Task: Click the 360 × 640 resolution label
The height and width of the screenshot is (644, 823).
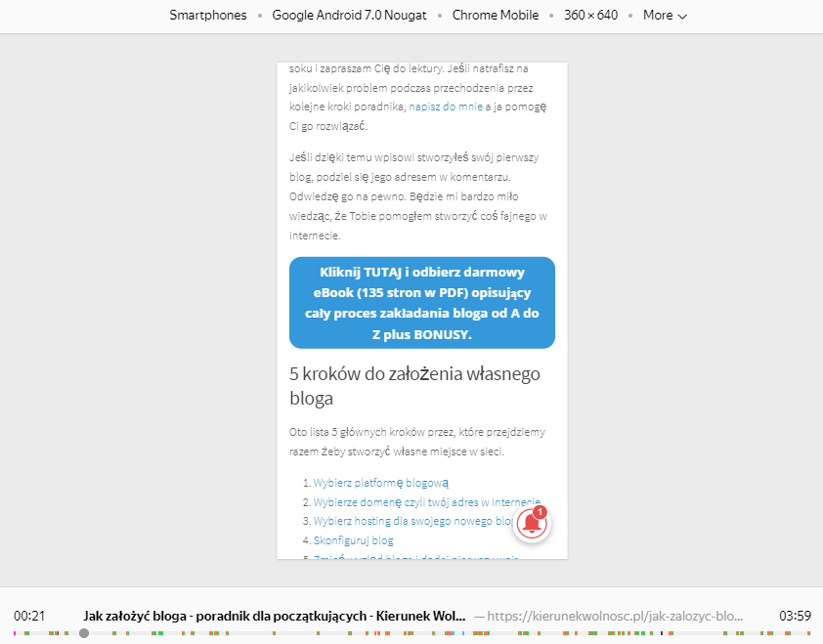Action: [590, 16]
